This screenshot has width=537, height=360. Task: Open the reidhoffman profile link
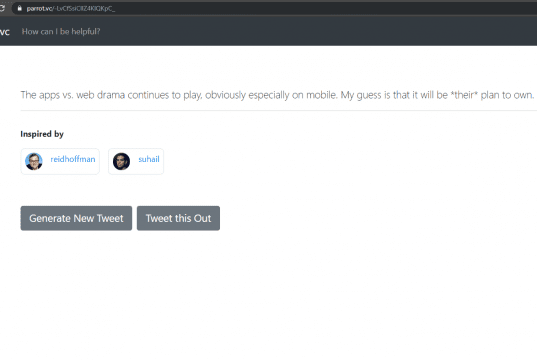73,159
